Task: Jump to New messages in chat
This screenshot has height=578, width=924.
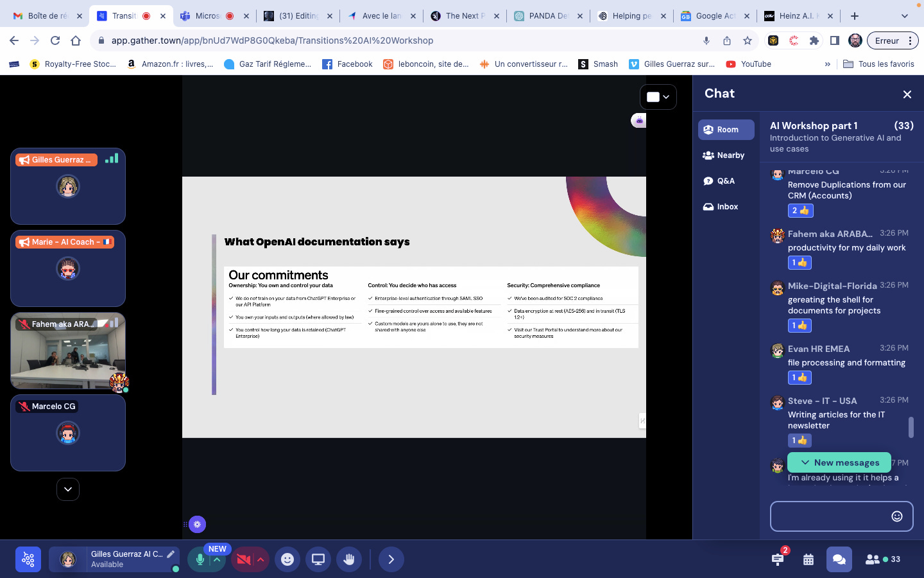Action: (839, 462)
